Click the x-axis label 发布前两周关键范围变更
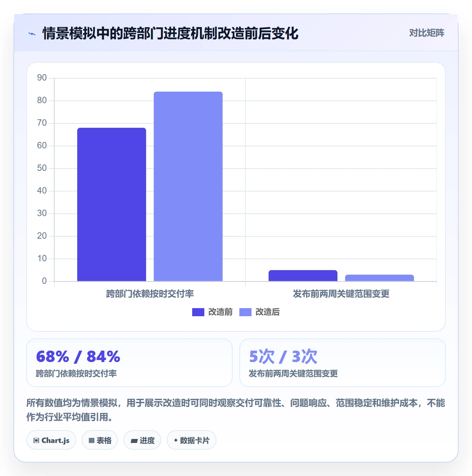Screen dimensions: 472x476 (x=341, y=294)
